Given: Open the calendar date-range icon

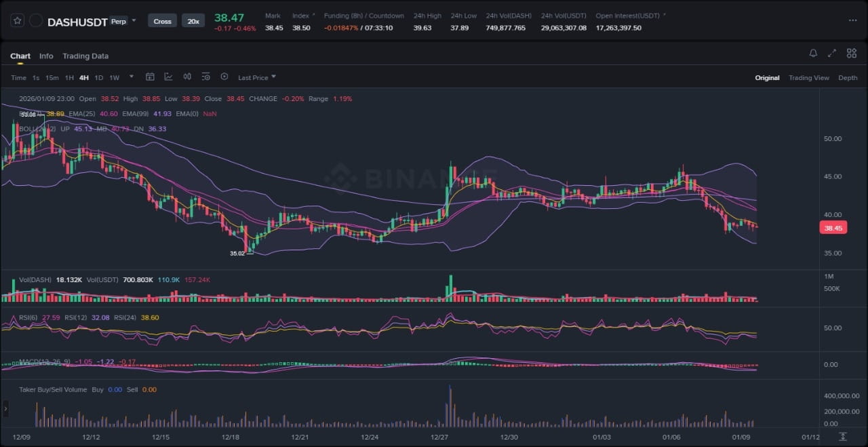Looking at the screenshot, I should pyautogui.click(x=150, y=77).
